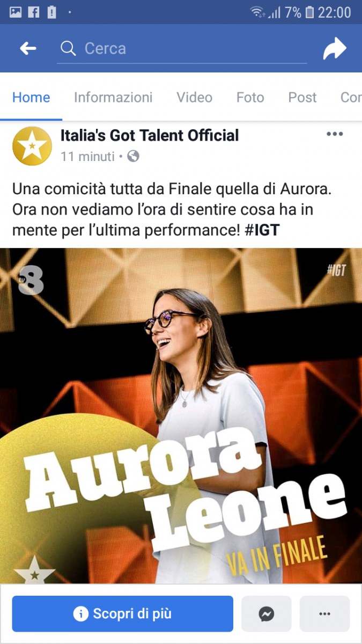Tap the public globe privacy icon
This screenshot has width=362, height=644.
coord(133,156)
